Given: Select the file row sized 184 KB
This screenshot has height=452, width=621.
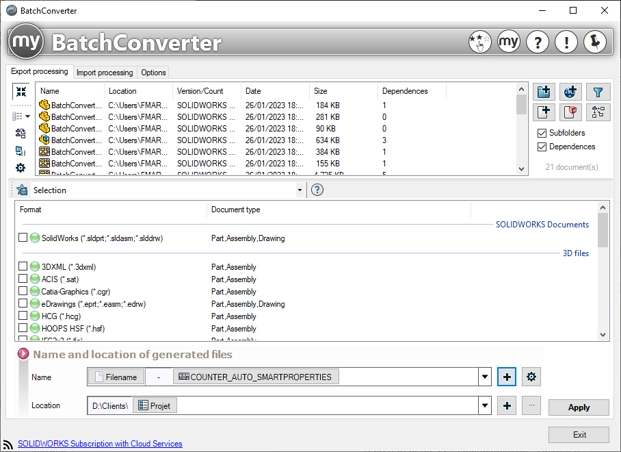Looking at the screenshot, I should pyautogui.click(x=276, y=105).
